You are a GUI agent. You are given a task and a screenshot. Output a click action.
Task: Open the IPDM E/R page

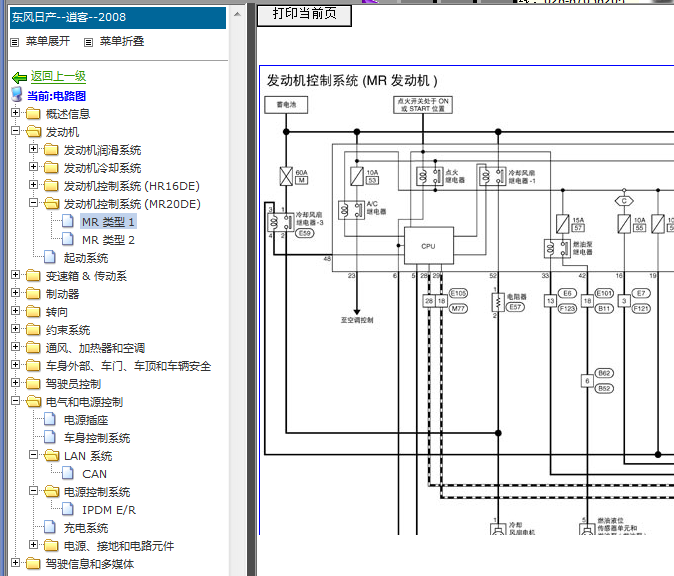[109, 510]
